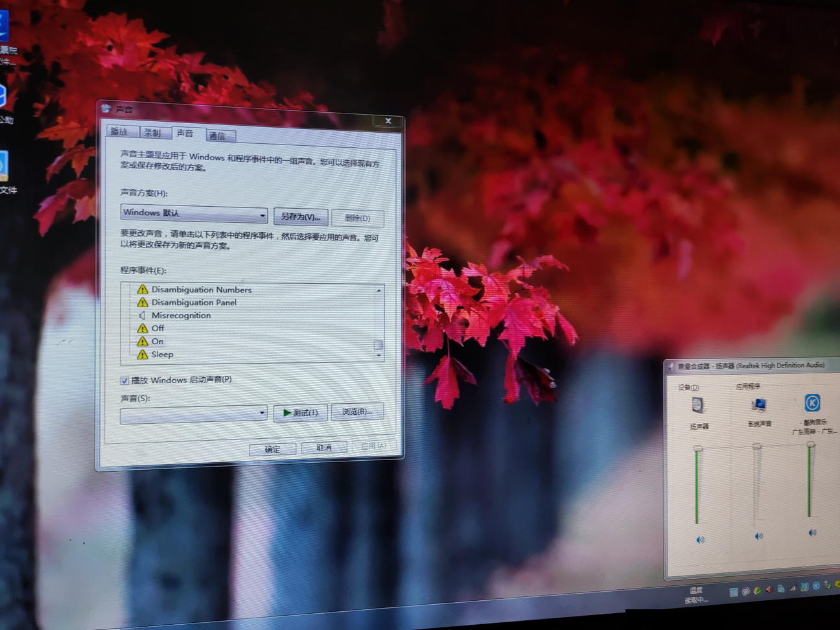The width and height of the screenshot is (840, 630).
Task: Click the 另存为(V)... button
Action: 301,216
